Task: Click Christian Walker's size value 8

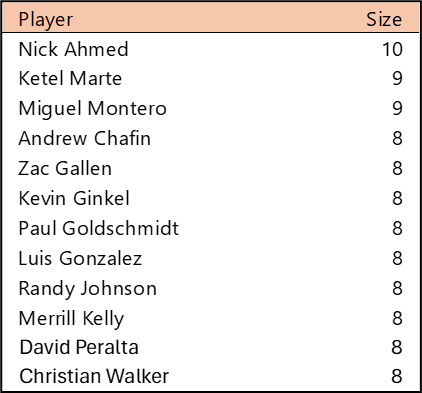Action: pos(397,376)
